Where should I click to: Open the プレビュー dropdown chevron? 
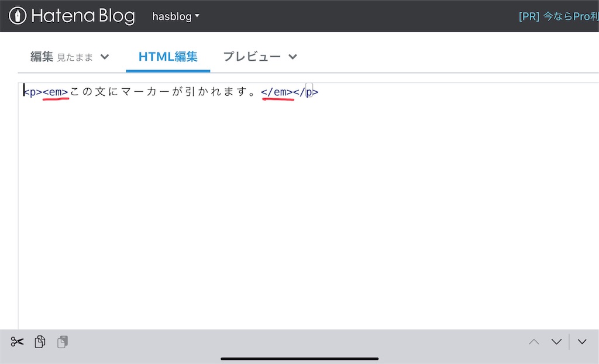tap(292, 57)
